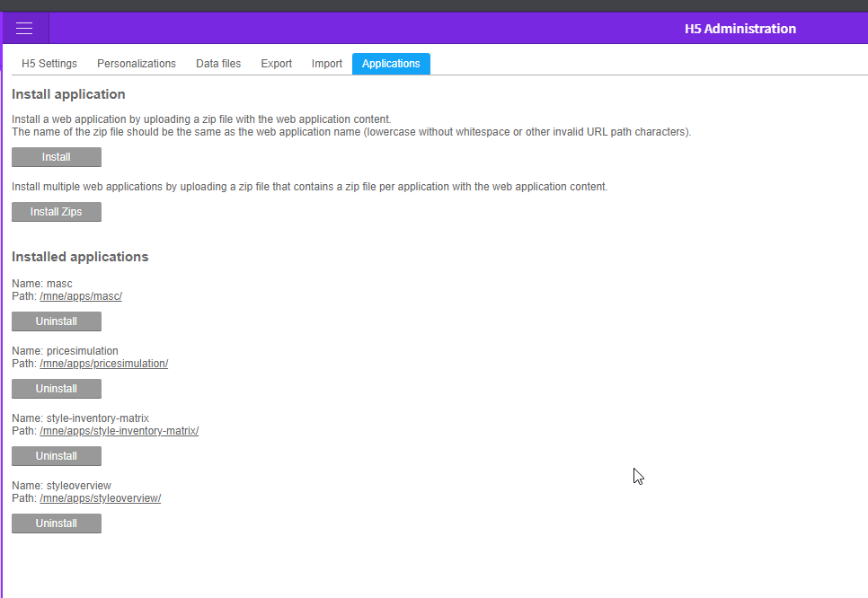This screenshot has height=598, width=868.
Task: Uninstall the styleoverview application
Action: click(57, 523)
